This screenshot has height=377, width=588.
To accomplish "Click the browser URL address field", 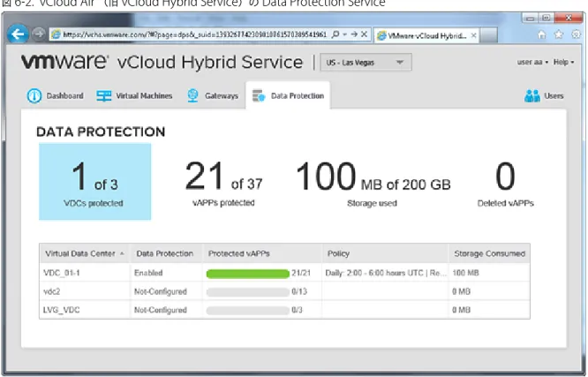I will [x=195, y=34].
